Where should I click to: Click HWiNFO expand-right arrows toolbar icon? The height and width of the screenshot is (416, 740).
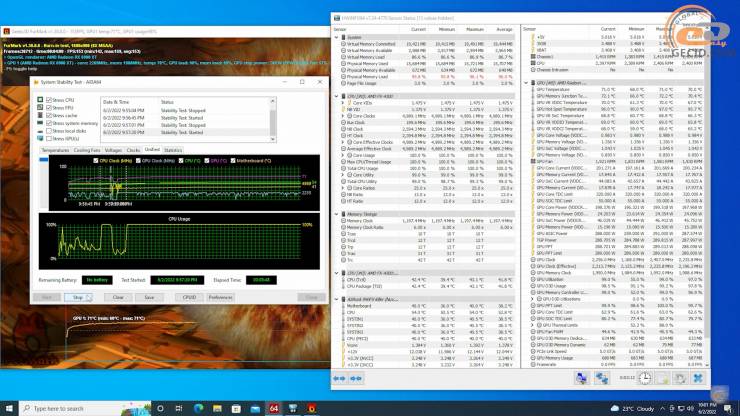coord(356,378)
